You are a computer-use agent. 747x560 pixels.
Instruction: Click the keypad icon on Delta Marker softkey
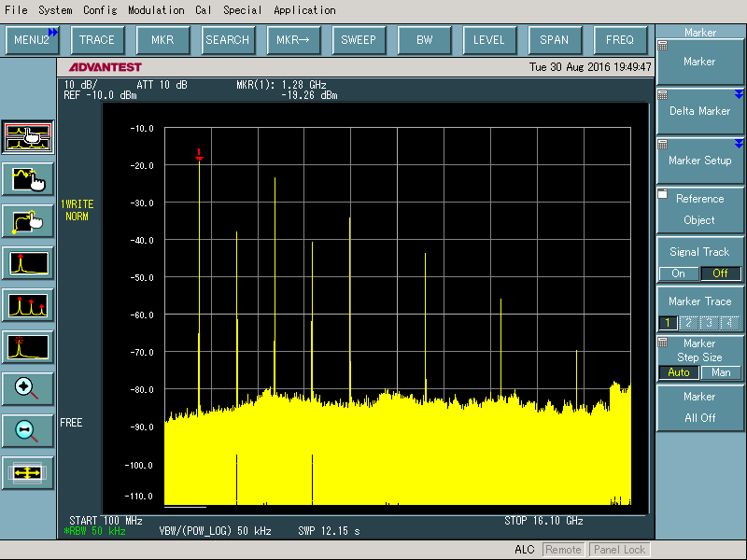tap(663, 95)
